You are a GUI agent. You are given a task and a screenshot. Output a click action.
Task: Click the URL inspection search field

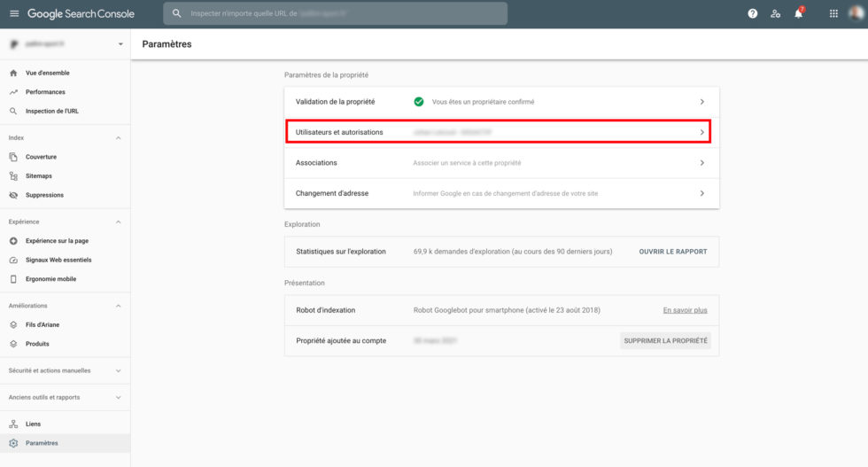pyautogui.click(x=337, y=14)
